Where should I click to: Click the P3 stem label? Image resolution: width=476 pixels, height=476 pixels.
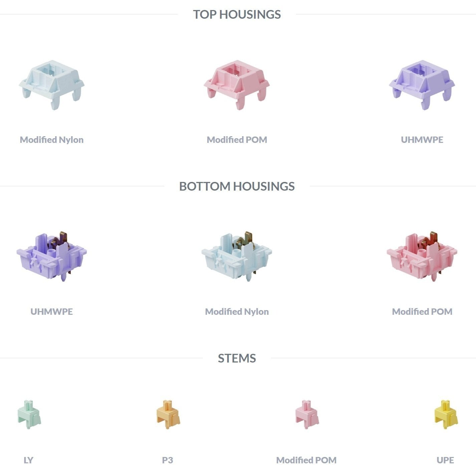168,460
